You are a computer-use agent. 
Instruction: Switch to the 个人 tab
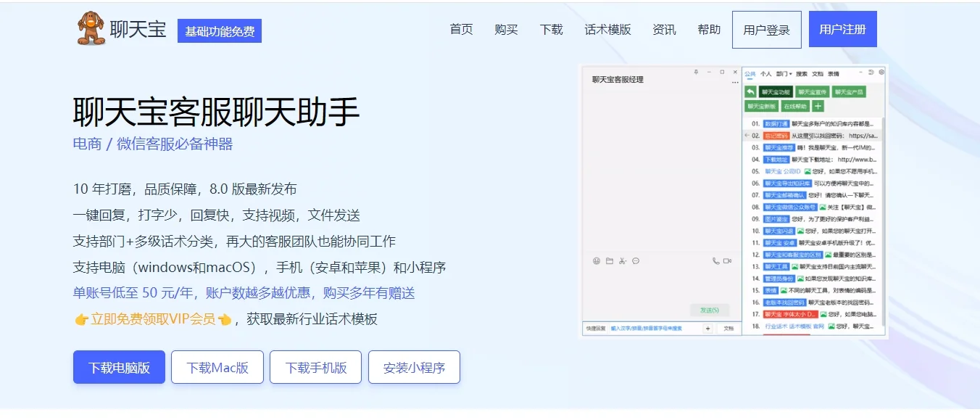point(765,74)
